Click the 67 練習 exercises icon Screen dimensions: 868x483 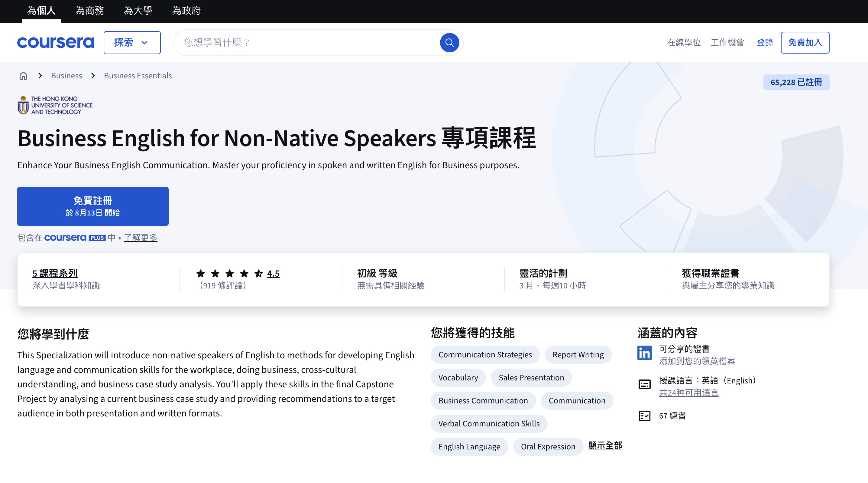644,416
